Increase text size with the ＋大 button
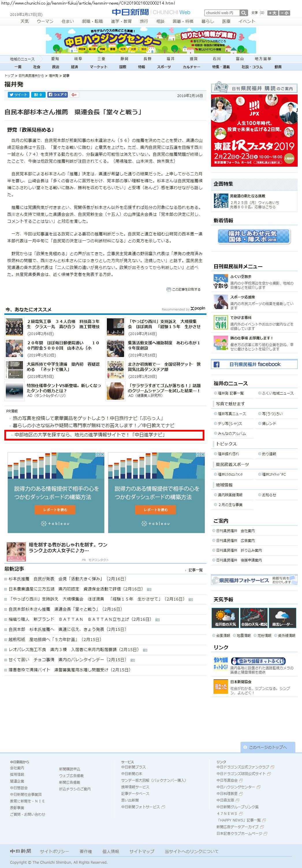This screenshot has height=868, width=302. point(272,13)
